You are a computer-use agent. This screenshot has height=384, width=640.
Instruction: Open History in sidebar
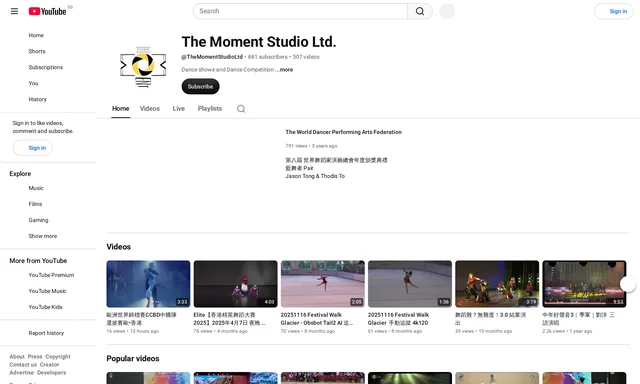(38, 99)
